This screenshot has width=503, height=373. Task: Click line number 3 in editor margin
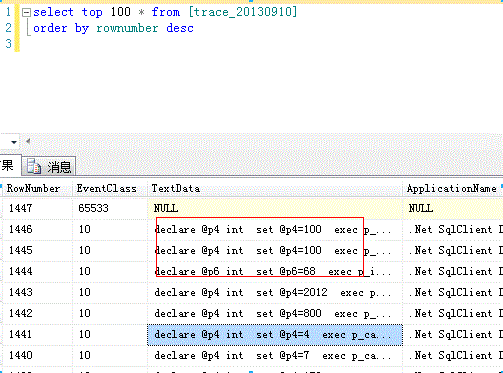tap(8, 44)
